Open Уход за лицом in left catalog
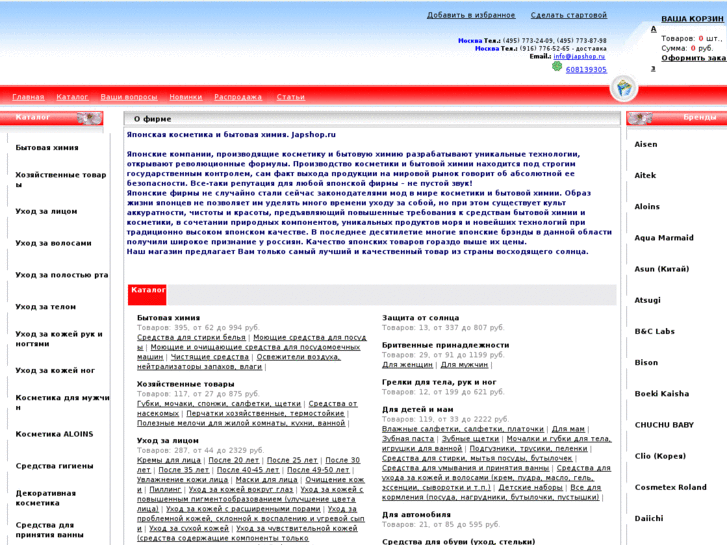This screenshot has width=727, height=545. click(x=46, y=211)
